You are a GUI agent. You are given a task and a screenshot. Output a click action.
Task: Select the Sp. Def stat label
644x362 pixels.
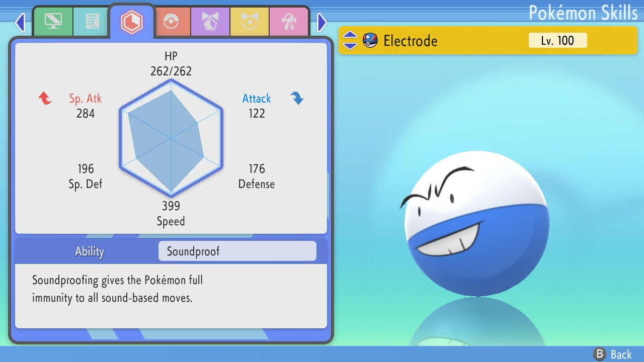click(x=86, y=184)
